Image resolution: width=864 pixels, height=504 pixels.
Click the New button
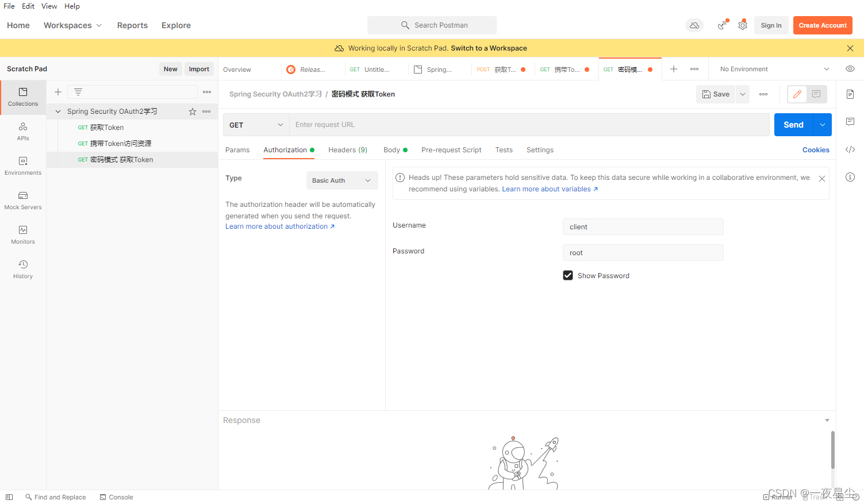[170, 69]
